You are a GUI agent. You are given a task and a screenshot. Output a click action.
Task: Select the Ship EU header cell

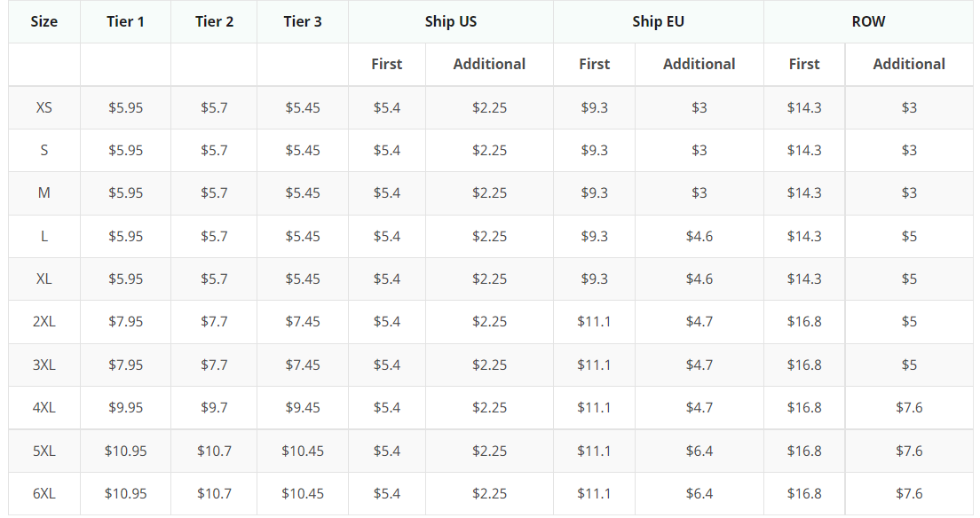658,21
